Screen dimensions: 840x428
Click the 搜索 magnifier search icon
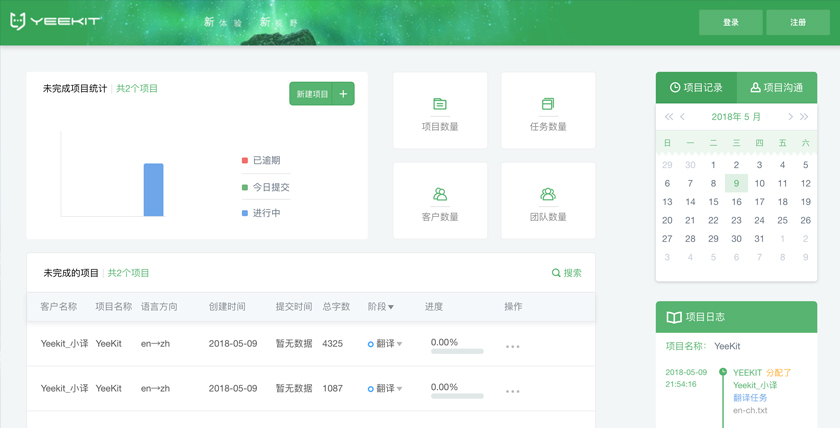(x=556, y=273)
